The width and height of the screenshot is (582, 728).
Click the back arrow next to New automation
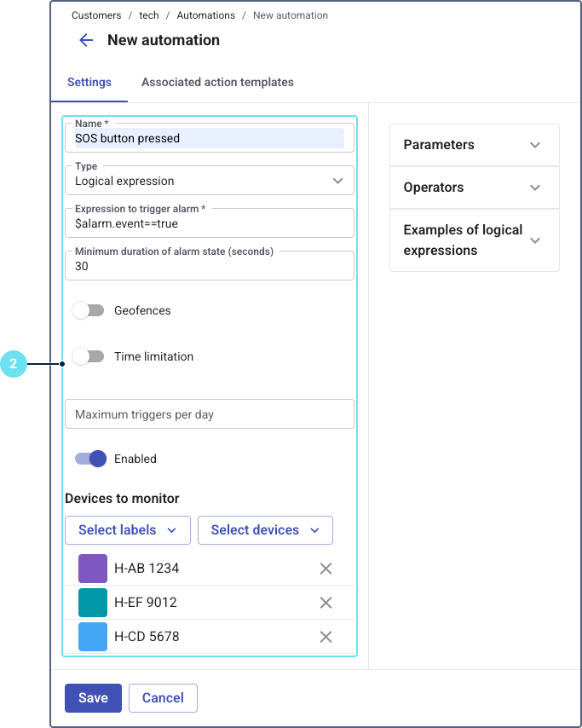[x=85, y=40]
